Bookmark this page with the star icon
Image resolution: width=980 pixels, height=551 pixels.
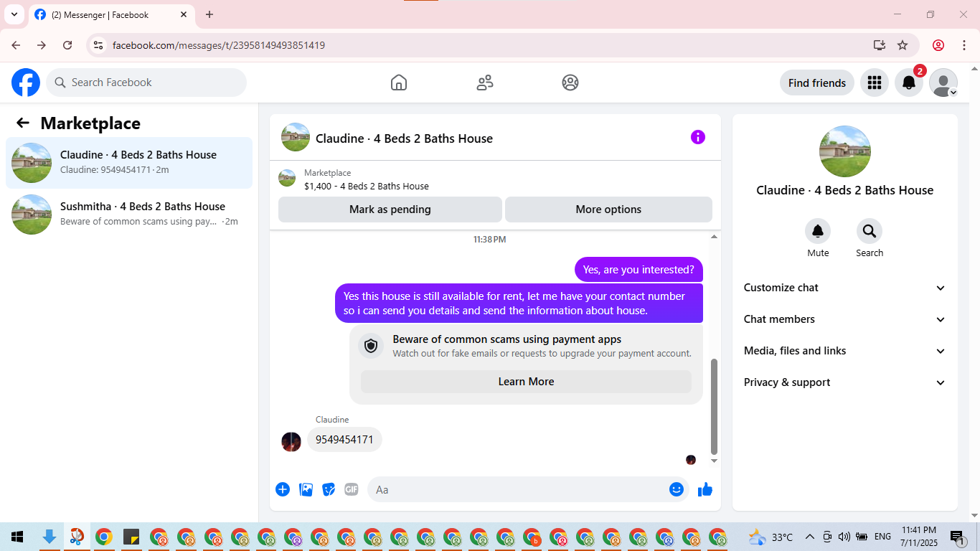click(x=903, y=45)
